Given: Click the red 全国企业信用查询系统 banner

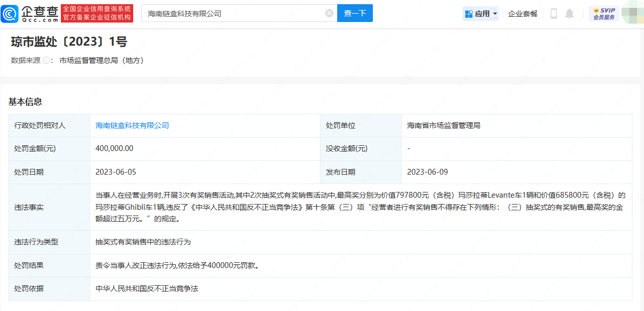Looking at the screenshot, I should click(97, 14).
